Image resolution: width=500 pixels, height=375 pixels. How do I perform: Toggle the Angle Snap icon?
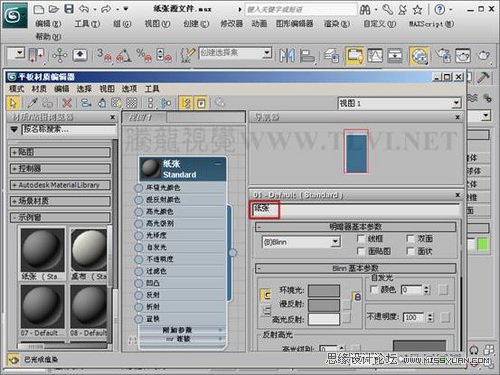click(x=123, y=55)
